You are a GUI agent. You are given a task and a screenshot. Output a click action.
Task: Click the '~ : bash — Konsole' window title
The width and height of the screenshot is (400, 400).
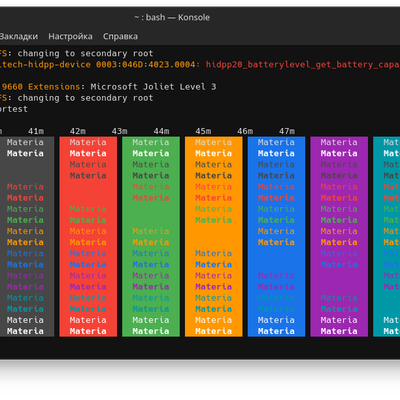click(x=172, y=17)
